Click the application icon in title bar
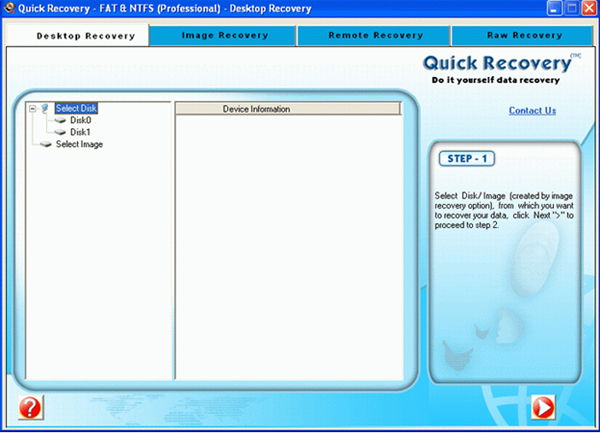600x433 pixels. [9, 9]
